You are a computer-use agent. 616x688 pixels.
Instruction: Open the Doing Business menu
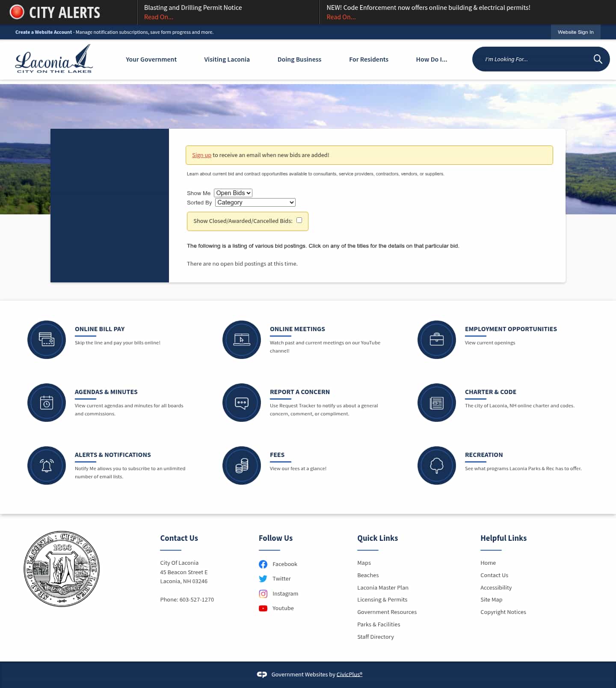point(299,59)
